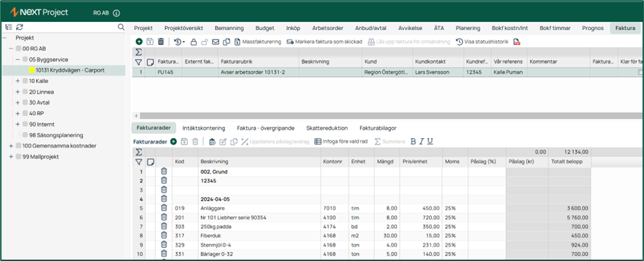Delete the Fiberduk row via trash icon
Image resolution: width=644 pixels, height=261 pixels.
(164, 236)
